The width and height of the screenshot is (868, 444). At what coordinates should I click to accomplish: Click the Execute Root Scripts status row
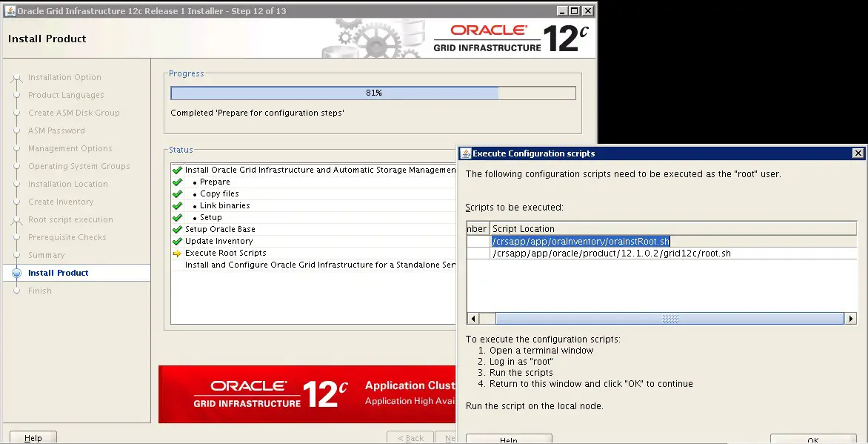[313, 253]
